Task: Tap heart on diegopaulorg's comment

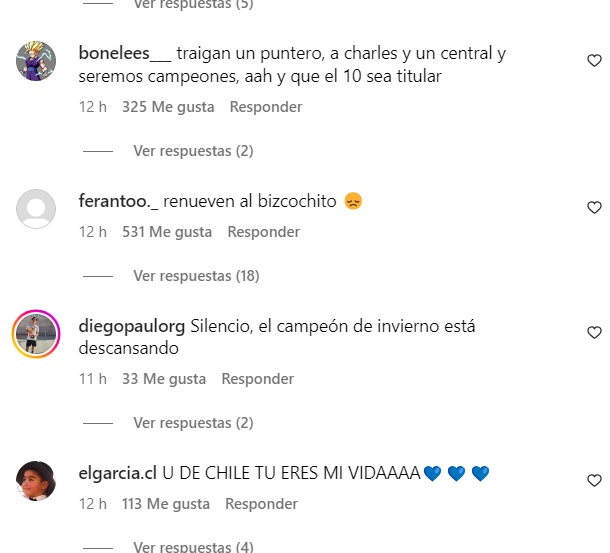Action: pyautogui.click(x=594, y=333)
